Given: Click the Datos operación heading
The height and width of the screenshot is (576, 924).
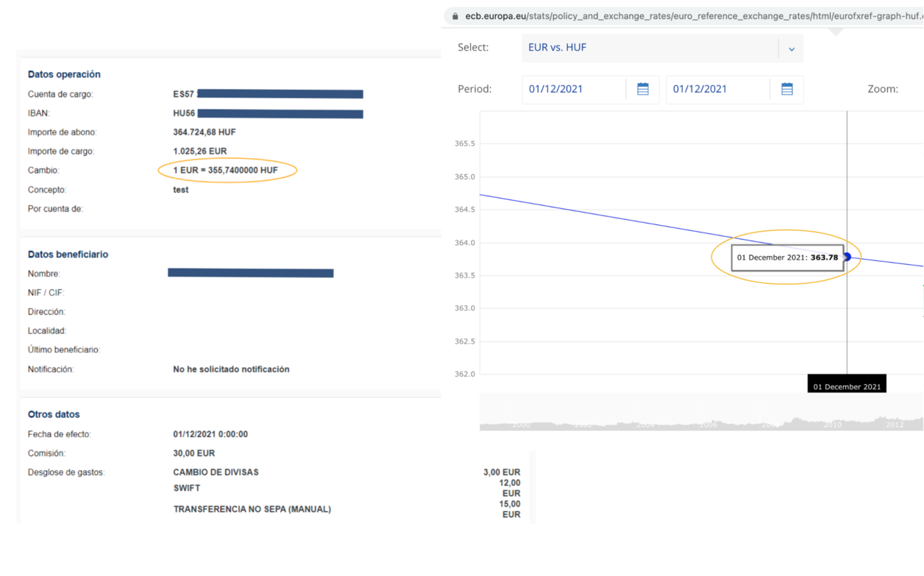Looking at the screenshot, I should pyautogui.click(x=64, y=74).
